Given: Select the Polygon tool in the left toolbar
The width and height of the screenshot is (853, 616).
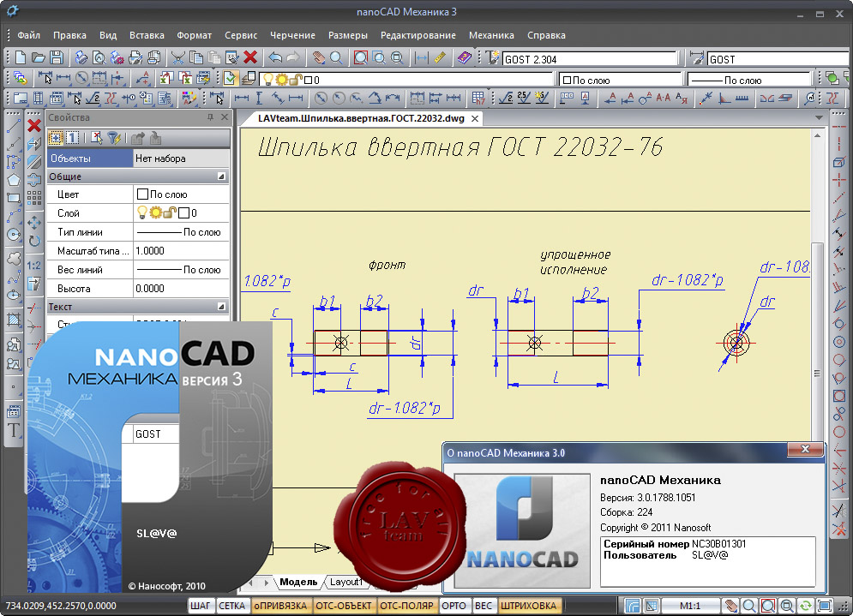Looking at the screenshot, I should click(14, 180).
